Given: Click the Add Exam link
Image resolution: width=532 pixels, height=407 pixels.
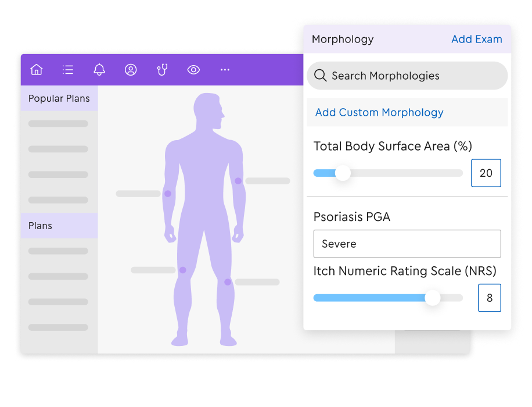Looking at the screenshot, I should pos(477,39).
